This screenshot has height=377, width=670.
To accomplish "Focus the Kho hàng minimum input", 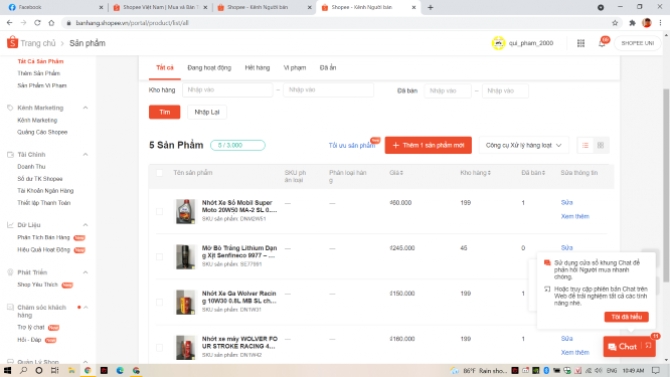I will click(227, 90).
